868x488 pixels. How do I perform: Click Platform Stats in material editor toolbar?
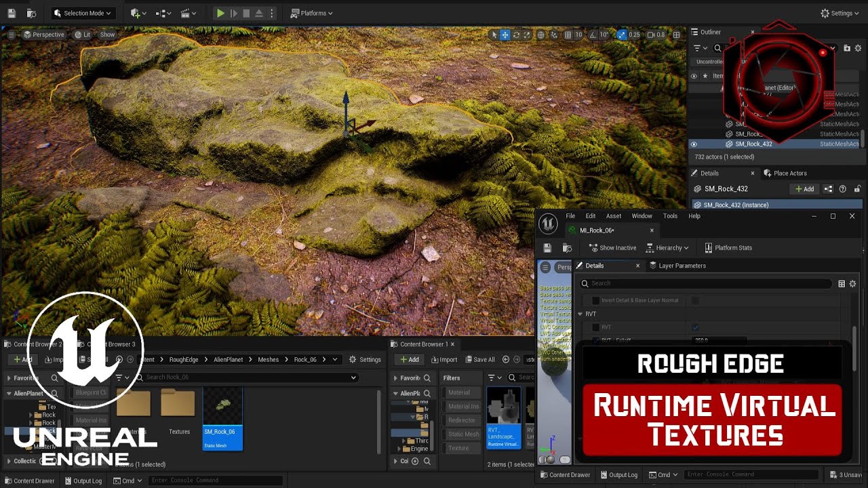pyautogui.click(x=728, y=248)
